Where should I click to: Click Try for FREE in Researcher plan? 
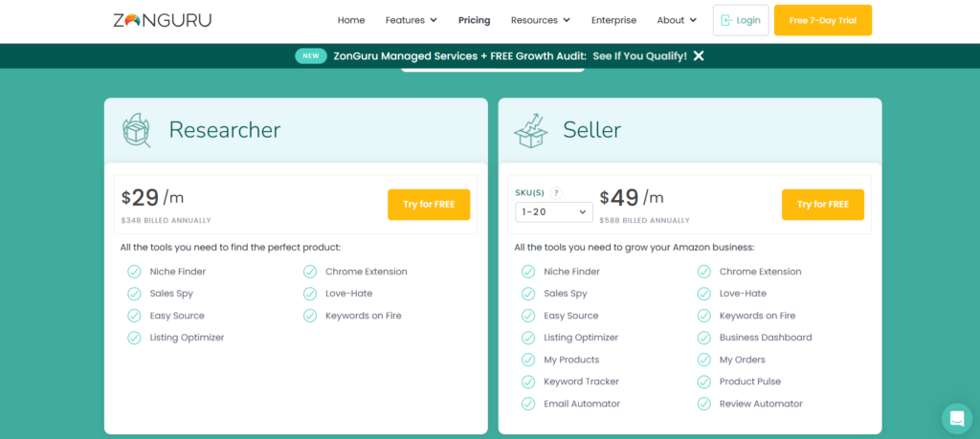tap(429, 205)
